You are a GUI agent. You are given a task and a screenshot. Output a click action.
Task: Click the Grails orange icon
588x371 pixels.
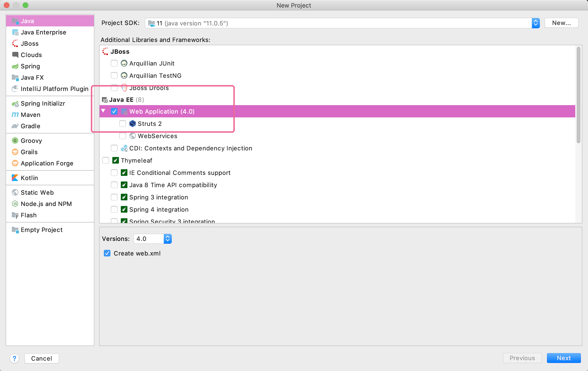(15, 152)
